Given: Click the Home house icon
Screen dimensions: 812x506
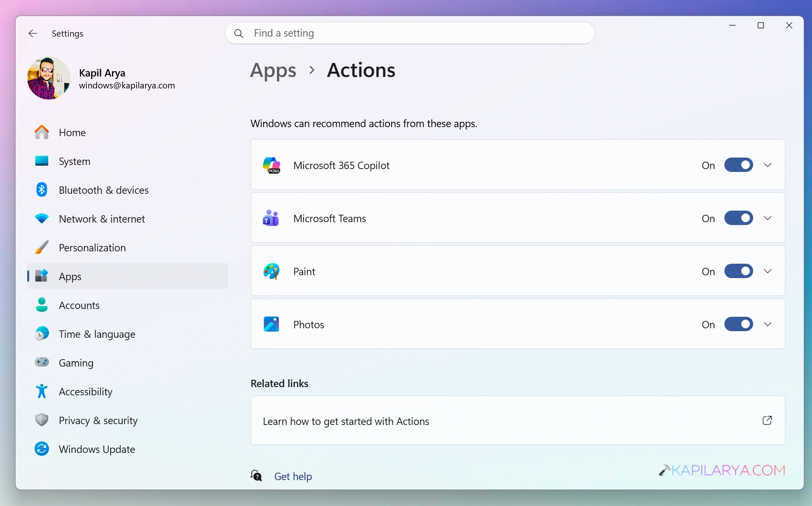Looking at the screenshot, I should [42, 132].
